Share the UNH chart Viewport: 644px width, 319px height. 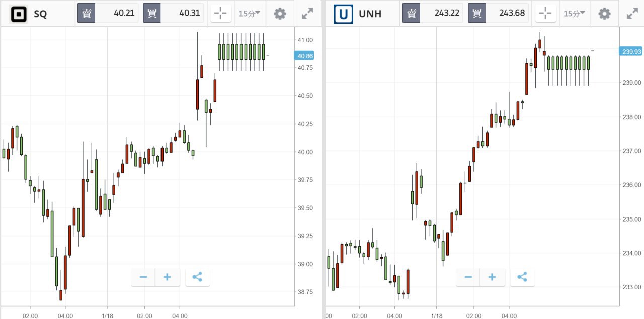522,277
